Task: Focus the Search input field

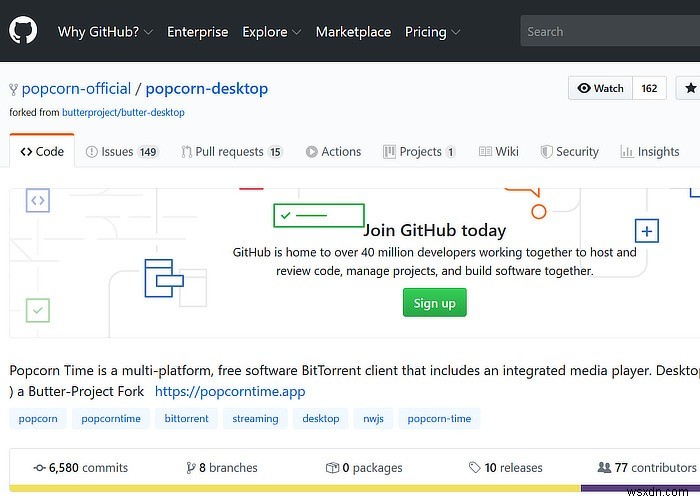Action: [x=610, y=31]
